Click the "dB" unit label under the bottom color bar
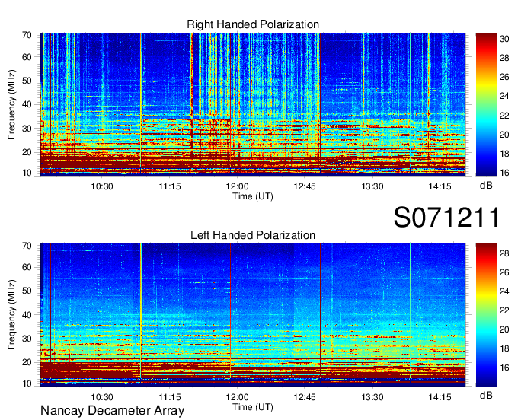This screenshot has width=518, height=420. 486,395
